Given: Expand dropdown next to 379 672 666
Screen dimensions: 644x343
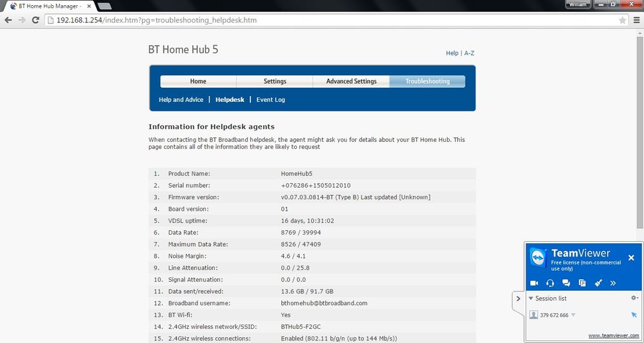Looking at the screenshot, I should coord(574,315).
